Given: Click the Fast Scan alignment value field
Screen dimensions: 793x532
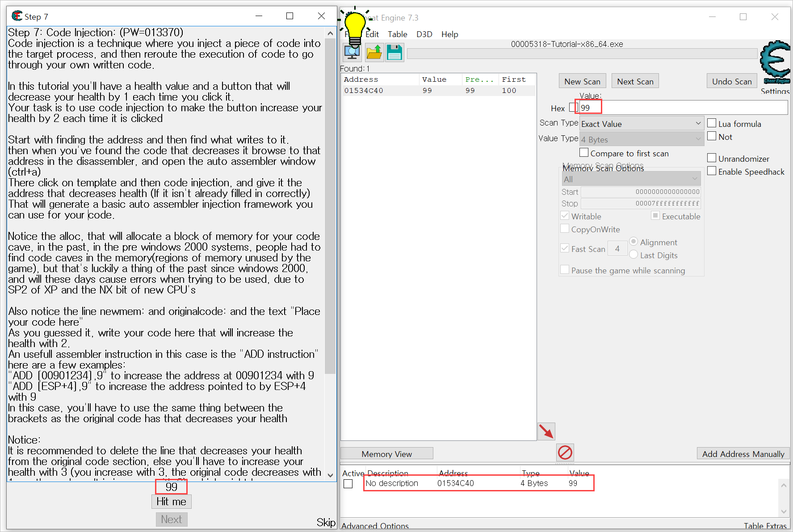Looking at the screenshot, I should 617,249.
